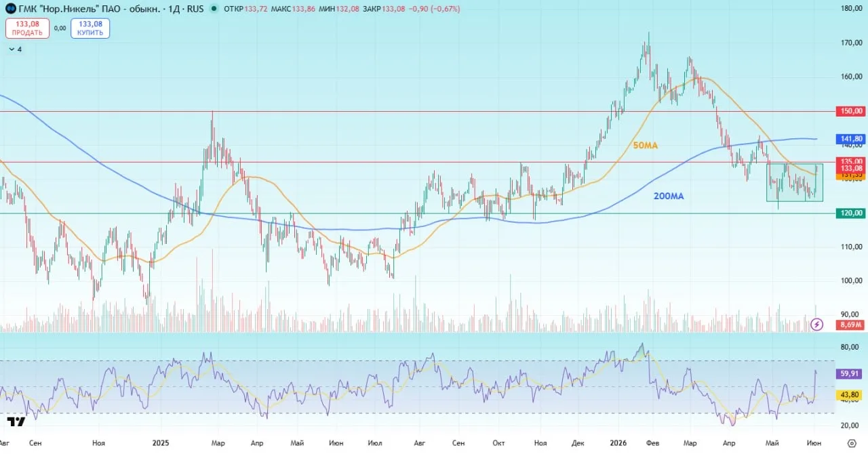Screen dimensions: 868x454
Task: Click the Фев label on time axis
Action: pyautogui.click(x=652, y=442)
